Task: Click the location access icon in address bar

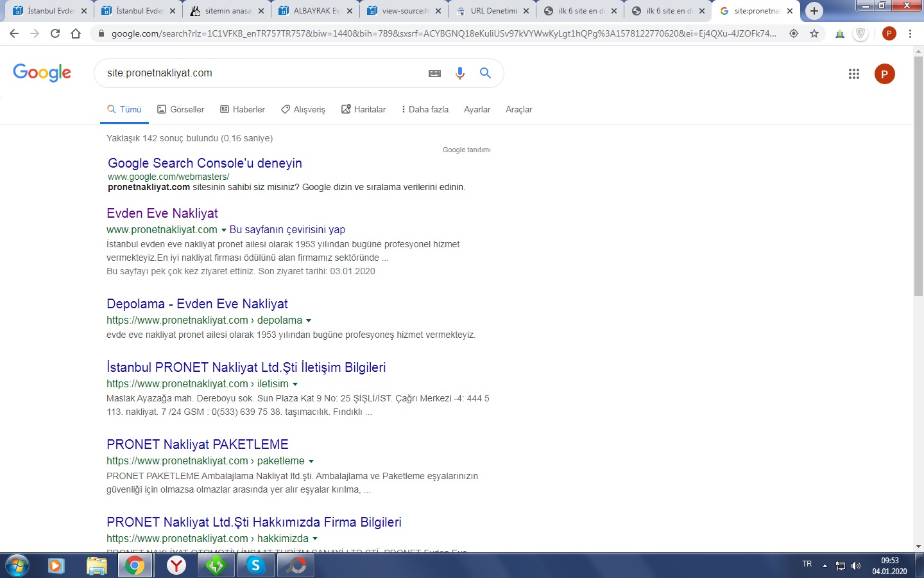Action: pos(794,33)
